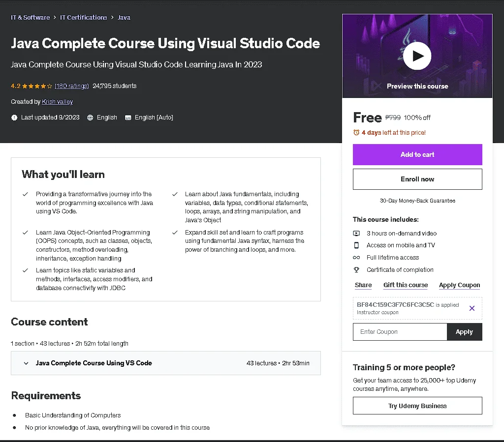
Task: Click checkmark beside static variables item
Action: (x=25, y=270)
